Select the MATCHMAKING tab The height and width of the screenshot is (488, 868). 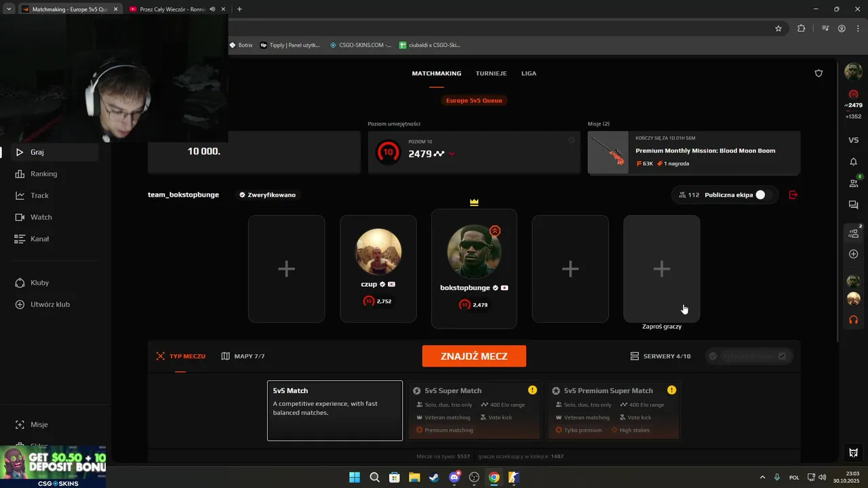click(437, 73)
